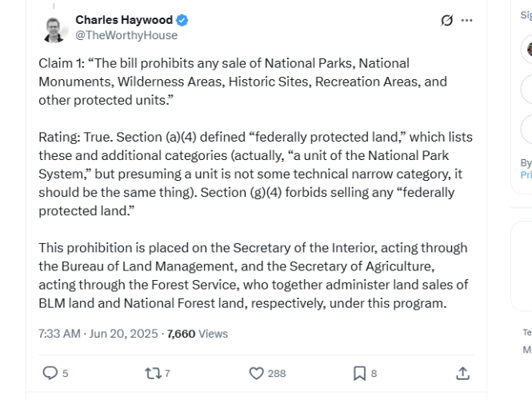Open the Grok actions icon on the post
Viewport: 532px width, 400px height.
[447, 21]
